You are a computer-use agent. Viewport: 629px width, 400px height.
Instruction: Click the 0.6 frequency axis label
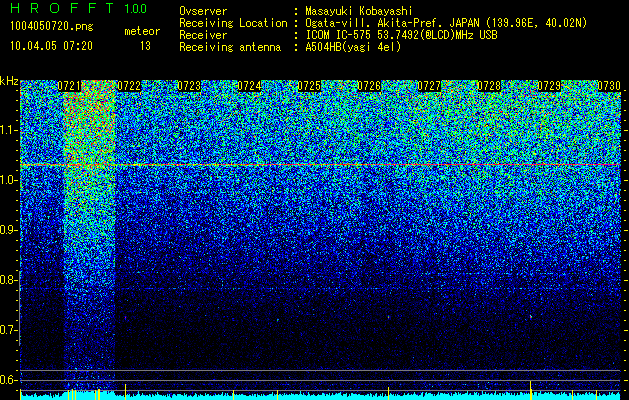(x=8, y=380)
